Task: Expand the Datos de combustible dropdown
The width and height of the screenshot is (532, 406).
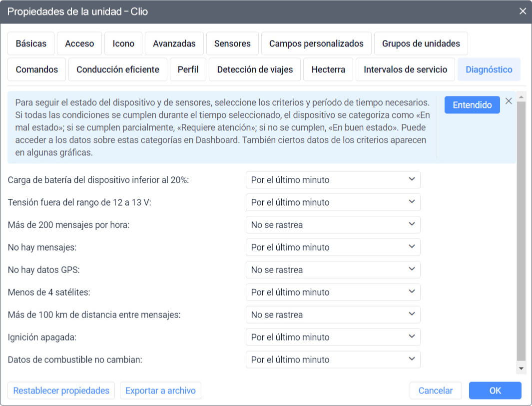Action: coord(333,360)
